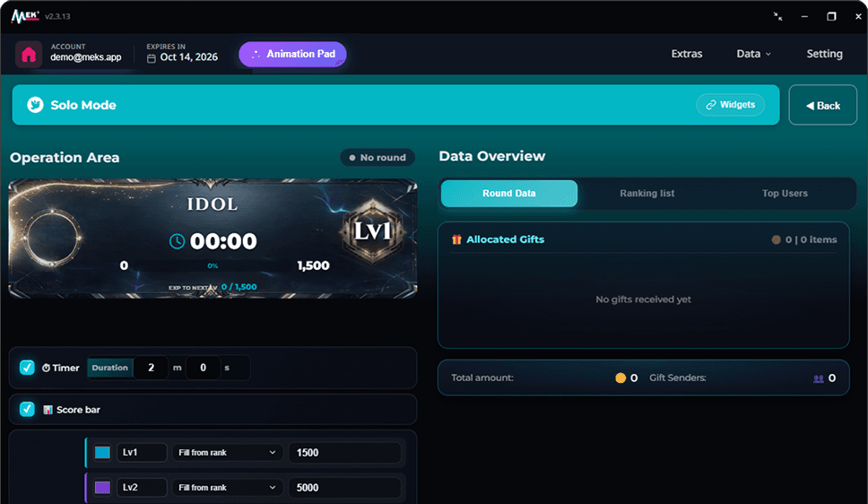Pick the Lv2 purple color swatch
Image resolution: width=868 pixels, height=504 pixels.
coord(102,487)
